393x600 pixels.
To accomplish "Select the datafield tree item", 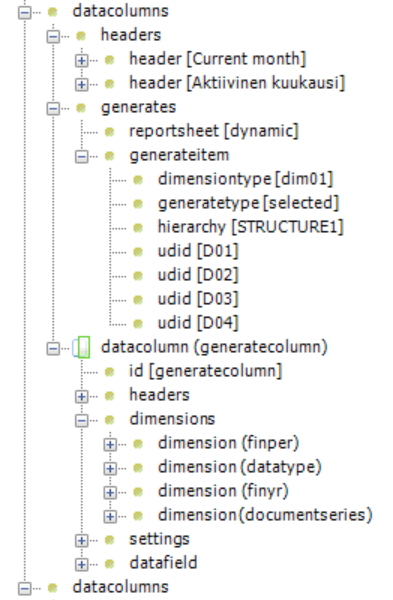I will pyautogui.click(x=163, y=563).
